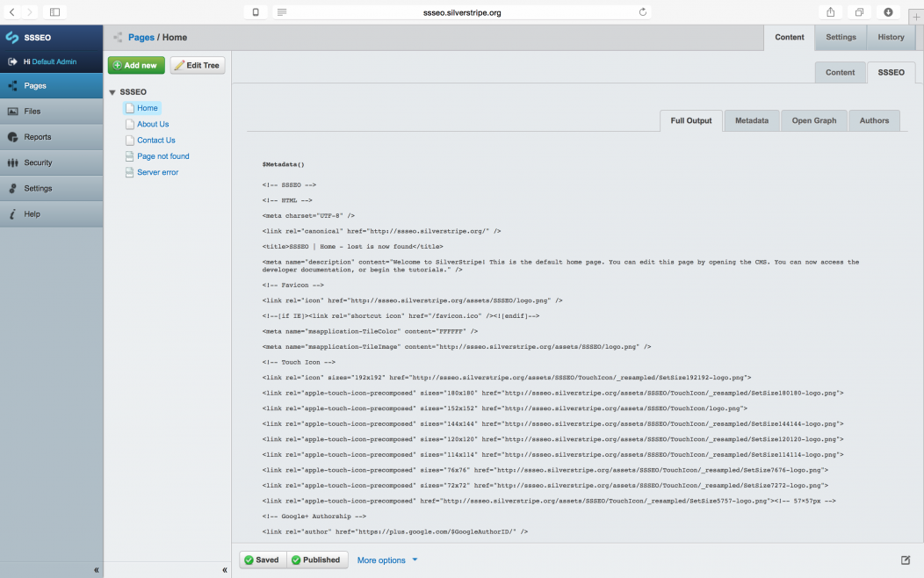Screen dimensions: 924x578
Task: Click the Reports pie chart icon
Action: [12, 137]
